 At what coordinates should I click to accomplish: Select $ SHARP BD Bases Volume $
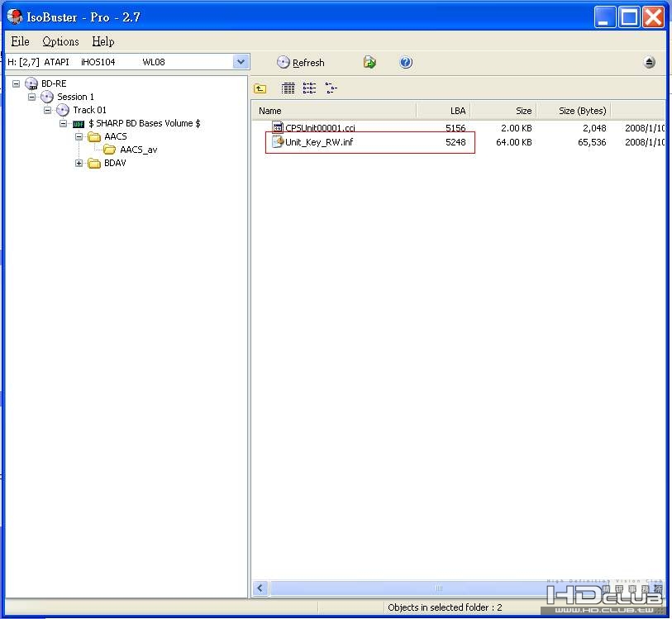click(145, 123)
